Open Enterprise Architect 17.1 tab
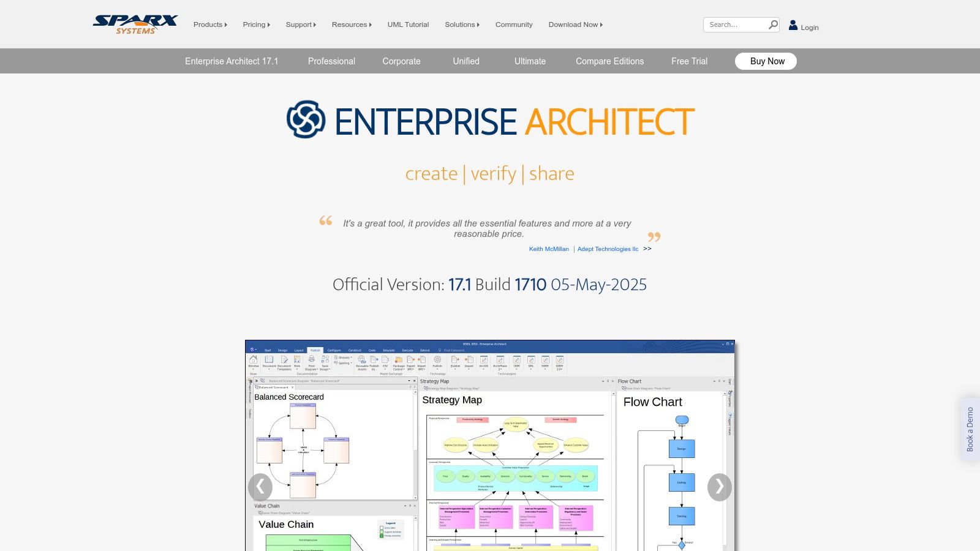This screenshot has width=980, height=551. 232,61
